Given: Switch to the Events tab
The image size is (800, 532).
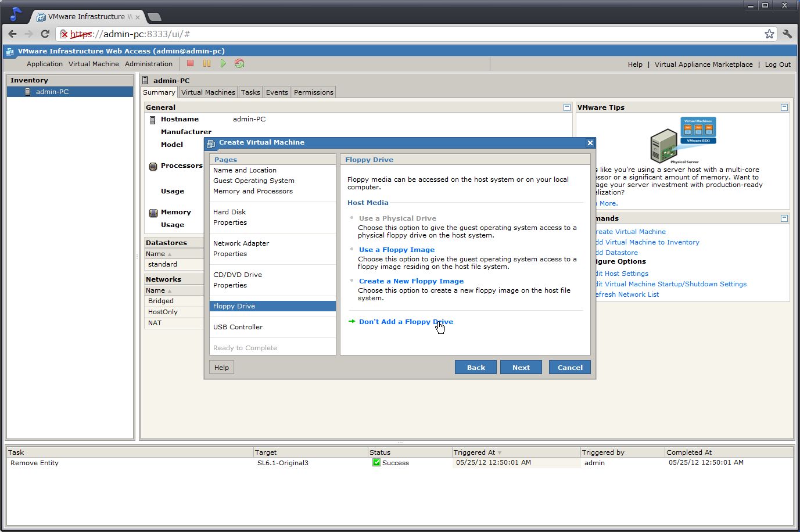Looking at the screenshot, I should (277, 92).
